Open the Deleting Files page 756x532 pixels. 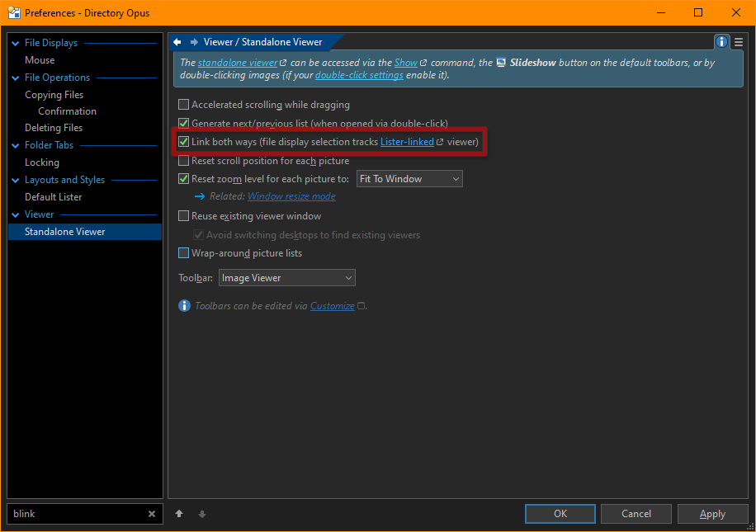pyautogui.click(x=54, y=128)
